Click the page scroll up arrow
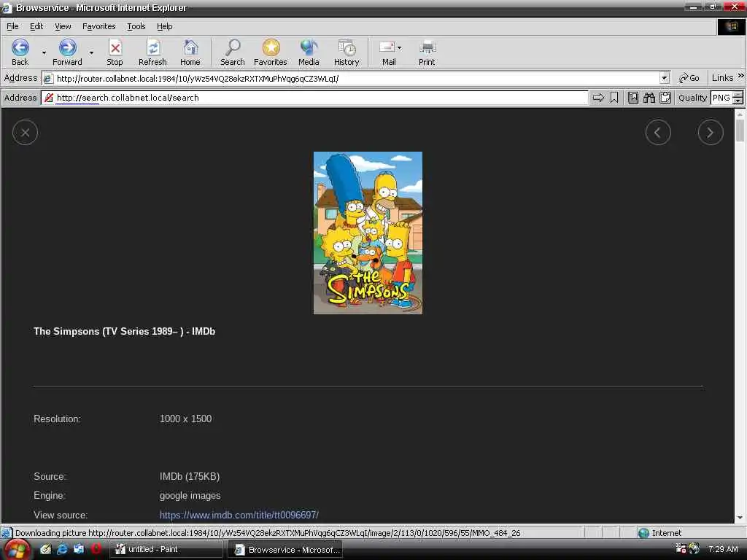Image resolution: width=747 pixels, height=560 pixels. [x=740, y=114]
